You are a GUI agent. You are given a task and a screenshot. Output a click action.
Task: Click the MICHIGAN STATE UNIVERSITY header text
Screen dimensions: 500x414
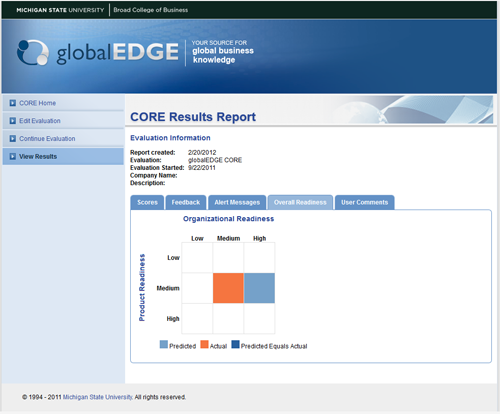tap(60, 10)
